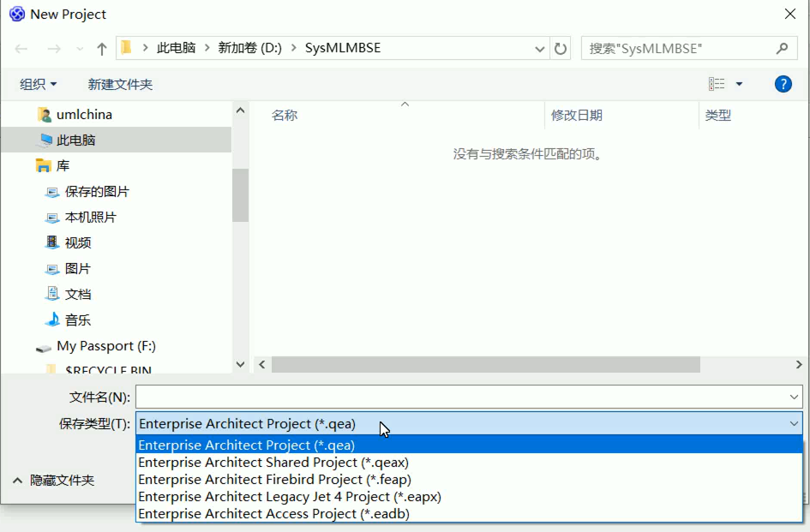This screenshot has width=810, height=532.
Task: Collapse the 保存类型 combo box
Action: (x=794, y=423)
